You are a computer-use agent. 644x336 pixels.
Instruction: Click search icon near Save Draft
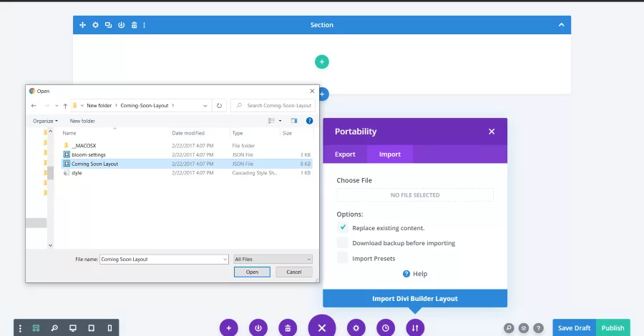tap(509, 328)
